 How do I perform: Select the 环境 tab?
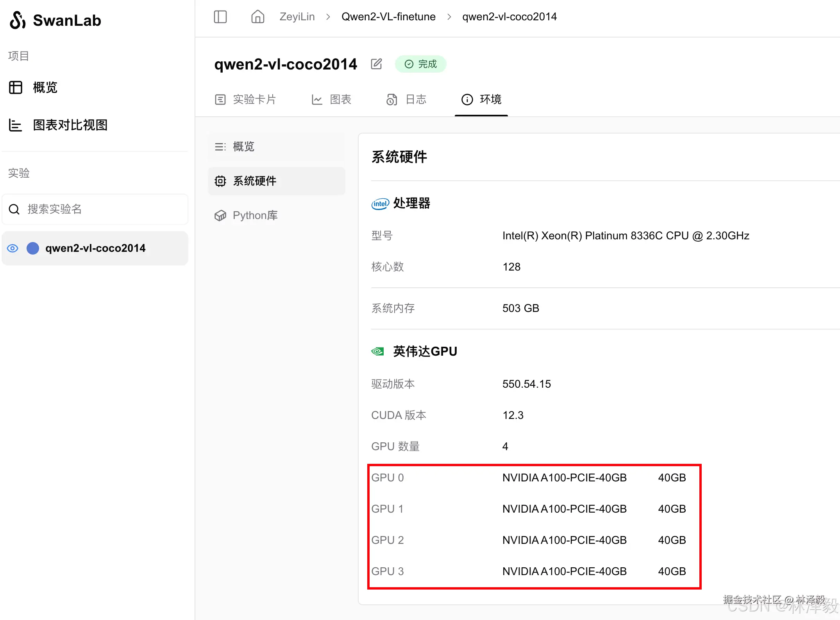click(x=481, y=100)
